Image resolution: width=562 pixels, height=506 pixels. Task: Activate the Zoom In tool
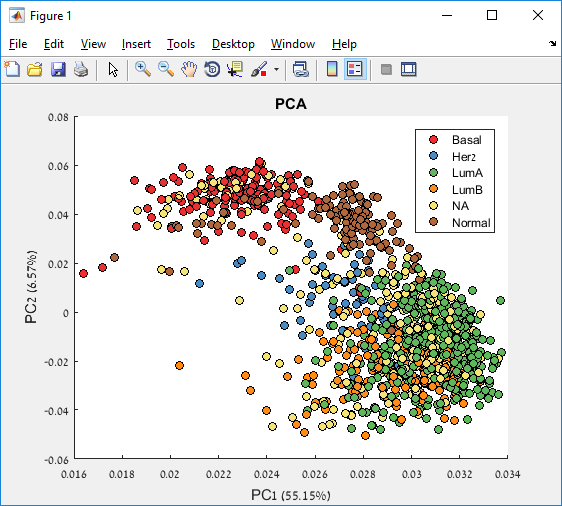143,69
